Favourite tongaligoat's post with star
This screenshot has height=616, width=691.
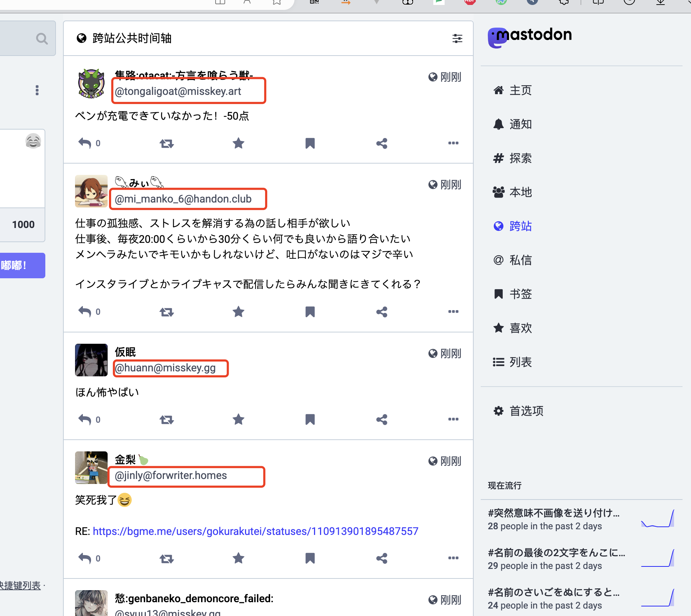(239, 143)
